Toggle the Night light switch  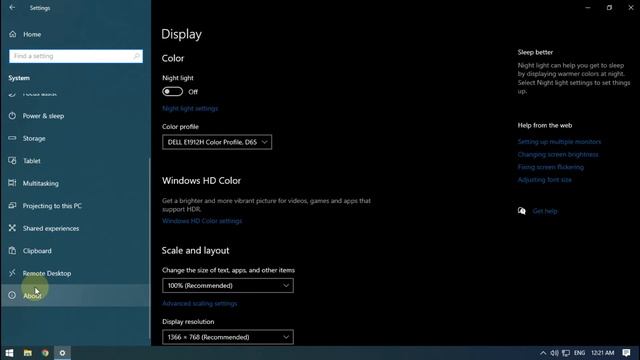coord(172,91)
